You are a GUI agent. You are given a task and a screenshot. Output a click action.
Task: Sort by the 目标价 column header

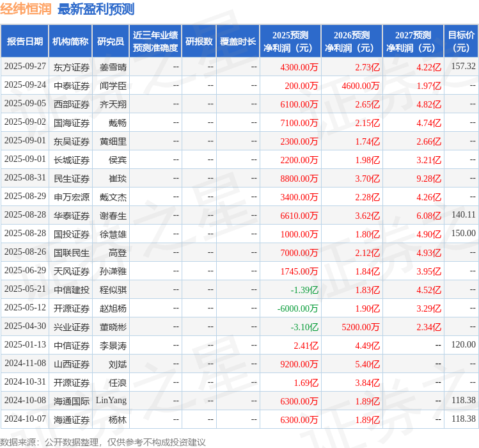[x=461, y=42]
